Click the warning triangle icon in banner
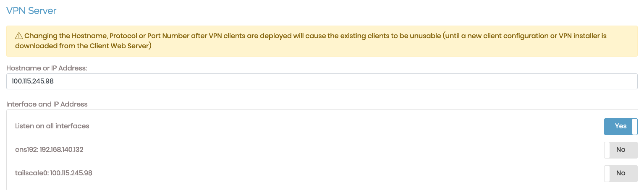Viewport: 644px width, 190px height. pos(19,36)
